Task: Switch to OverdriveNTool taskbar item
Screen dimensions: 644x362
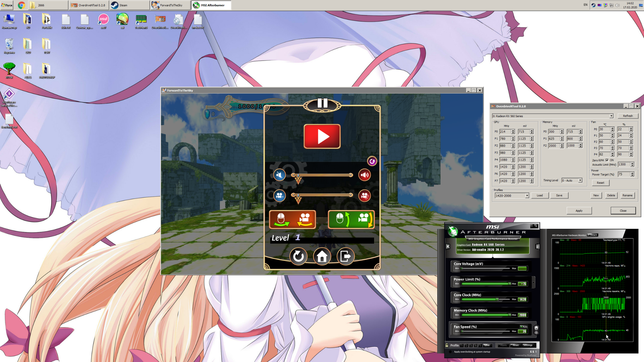Action: point(89,5)
